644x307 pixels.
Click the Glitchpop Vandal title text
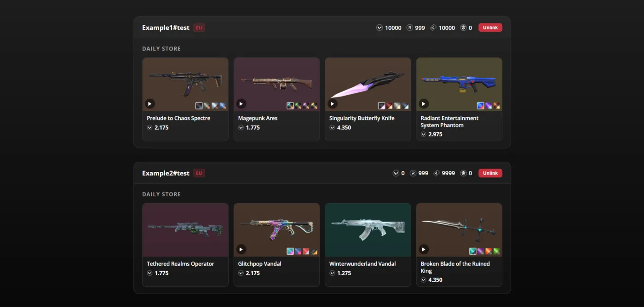click(259, 264)
